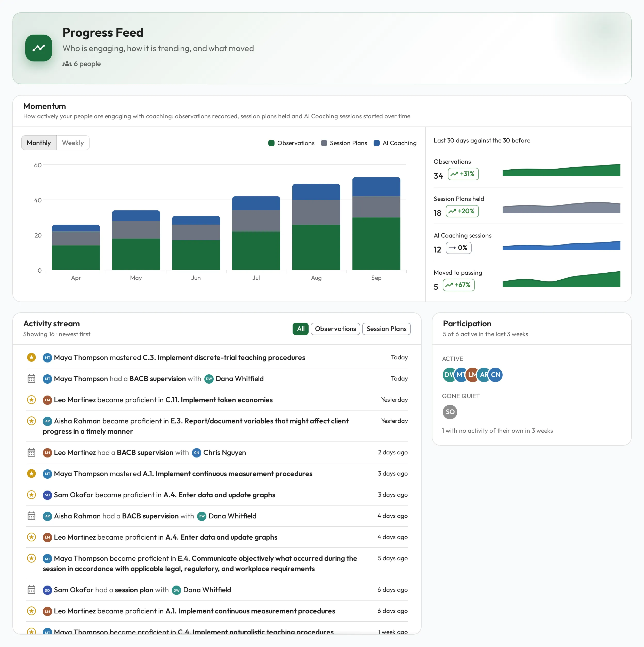Select the All filter in Activity stream
Screen dimensions: 644x647
tap(301, 329)
